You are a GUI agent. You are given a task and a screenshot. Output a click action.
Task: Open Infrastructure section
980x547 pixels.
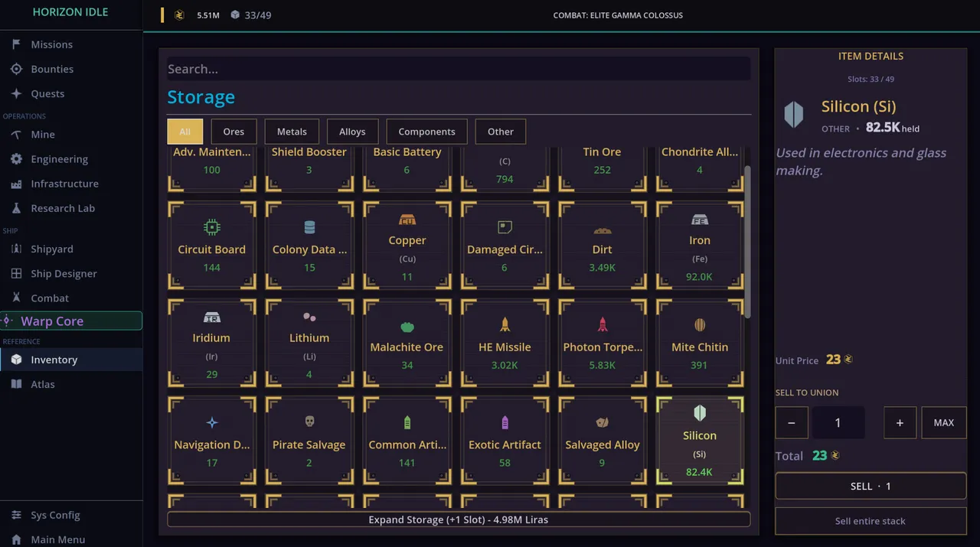click(70, 184)
